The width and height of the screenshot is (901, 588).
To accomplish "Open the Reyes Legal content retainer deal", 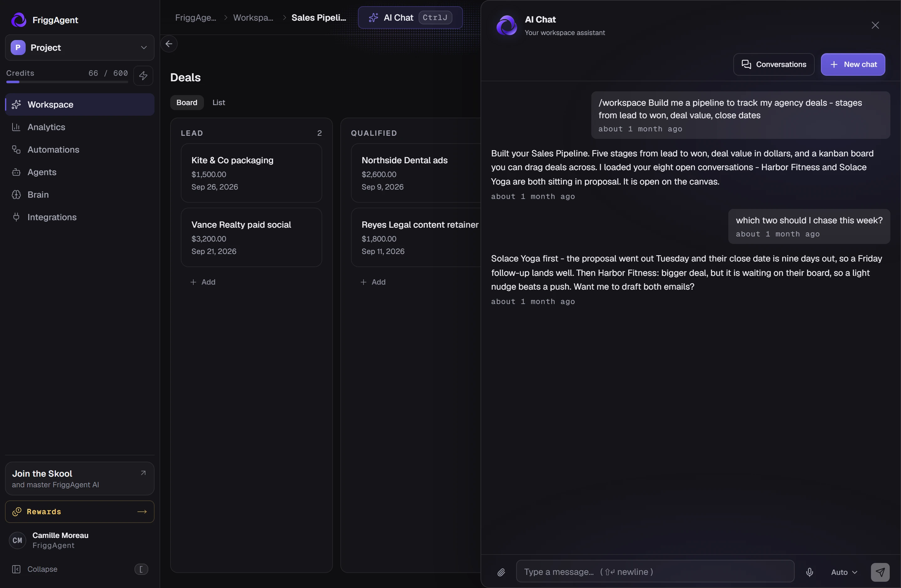I will (416, 237).
